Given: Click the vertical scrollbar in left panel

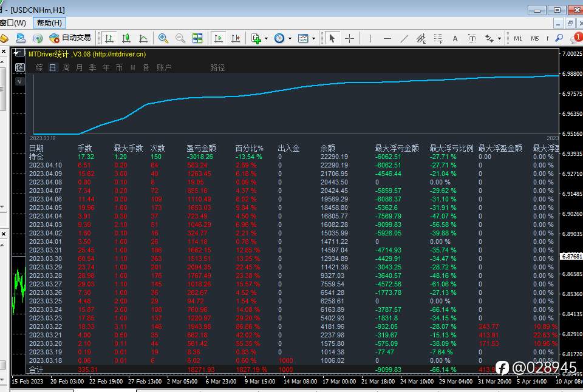Looking at the screenshot, I should coord(2,88).
